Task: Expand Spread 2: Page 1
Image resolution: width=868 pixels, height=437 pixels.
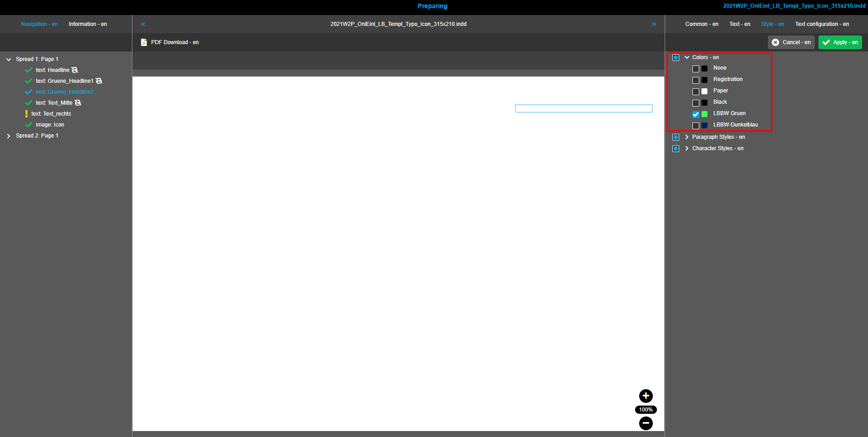Action: (9, 136)
